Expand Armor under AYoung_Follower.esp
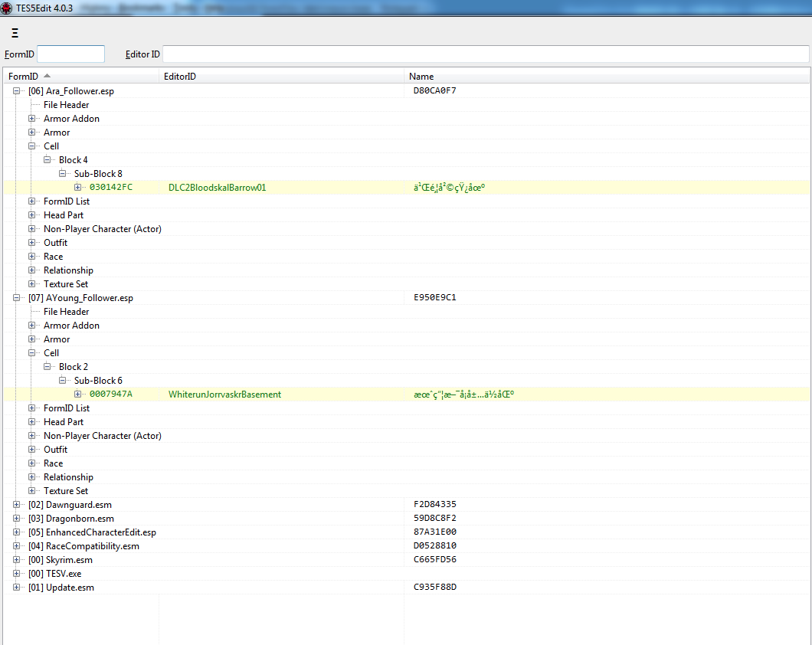Viewport: 812px width, 645px height. [31, 339]
